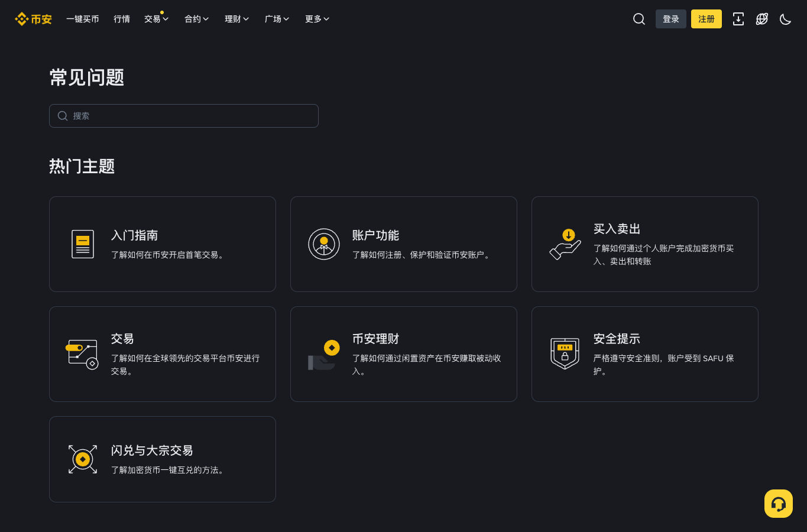The width and height of the screenshot is (807, 532).
Task: Focus the 搜索 FAQ search field
Action: 184,116
